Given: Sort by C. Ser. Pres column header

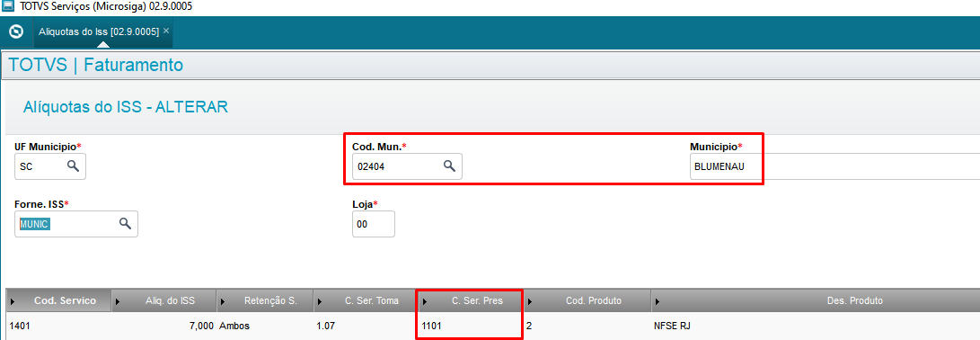Looking at the screenshot, I should 472,301.
